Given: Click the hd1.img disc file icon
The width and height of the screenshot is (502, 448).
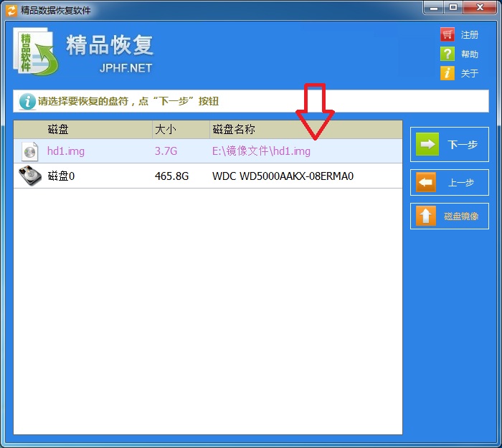Looking at the screenshot, I should coord(30,151).
